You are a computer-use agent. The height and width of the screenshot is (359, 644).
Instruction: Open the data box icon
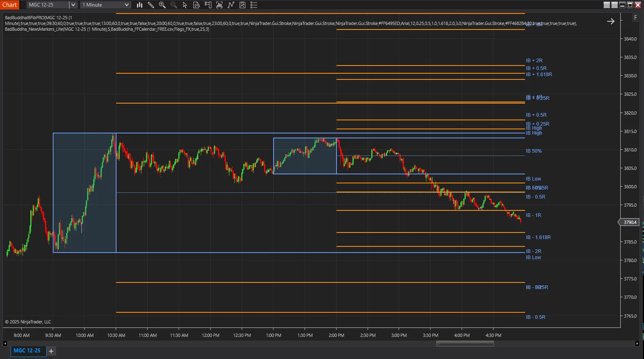coord(196,5)
